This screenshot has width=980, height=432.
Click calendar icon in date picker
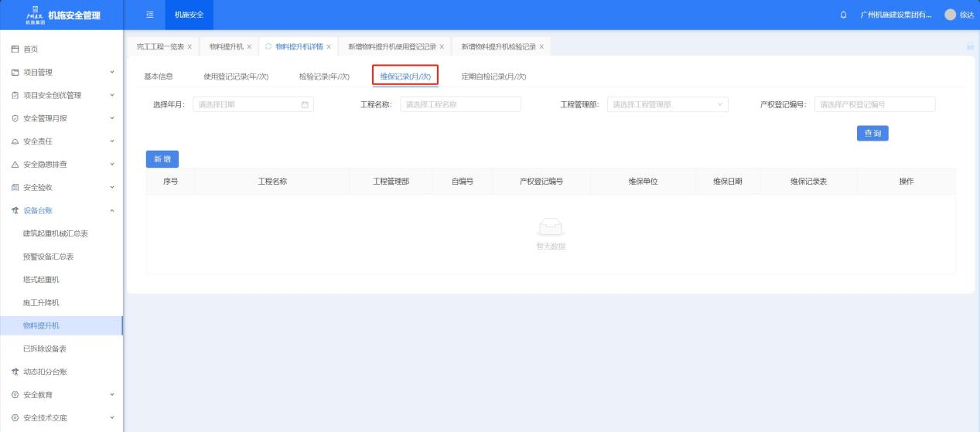pyautogui.click(x=305, y=104)
